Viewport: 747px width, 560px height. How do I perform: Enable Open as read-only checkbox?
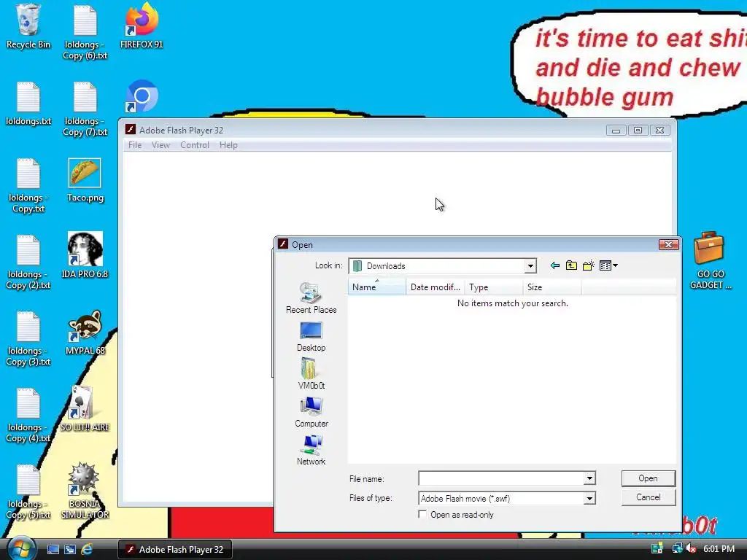(422, 514)
